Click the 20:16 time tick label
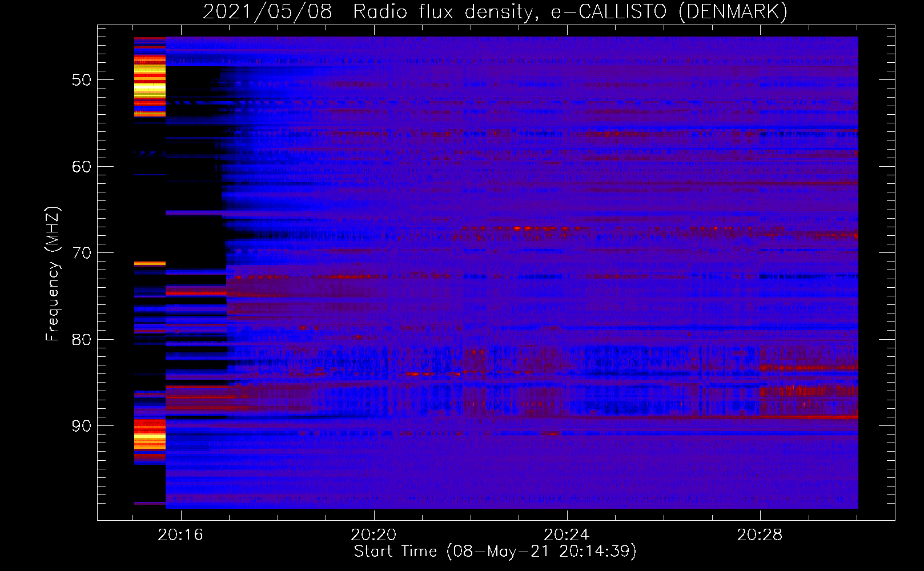The width and height of the screenshot is (924, 571). point(180,535)
